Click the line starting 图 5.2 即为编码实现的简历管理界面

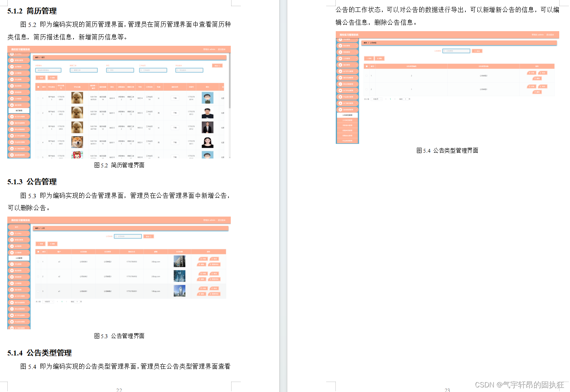pos(125,25)
